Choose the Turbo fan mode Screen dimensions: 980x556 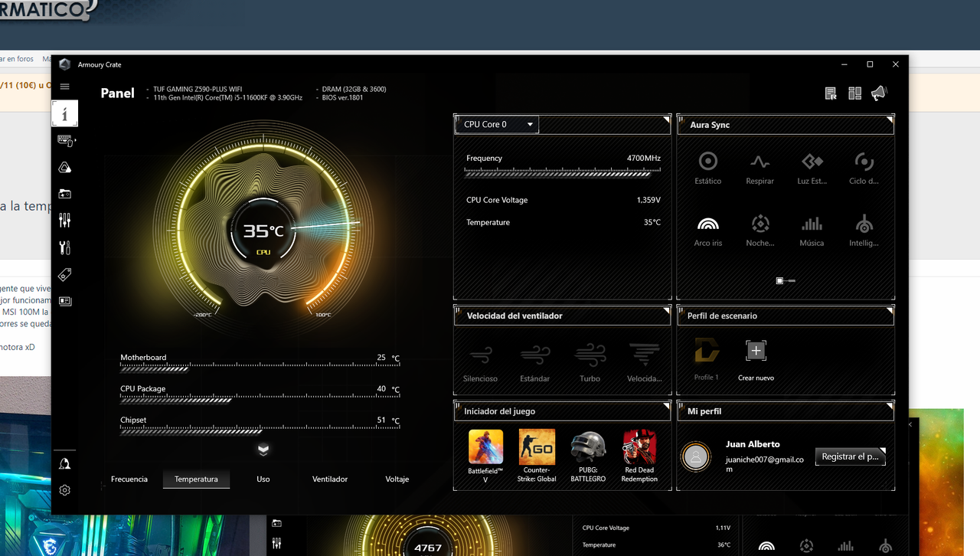click(x=590, y=363)
